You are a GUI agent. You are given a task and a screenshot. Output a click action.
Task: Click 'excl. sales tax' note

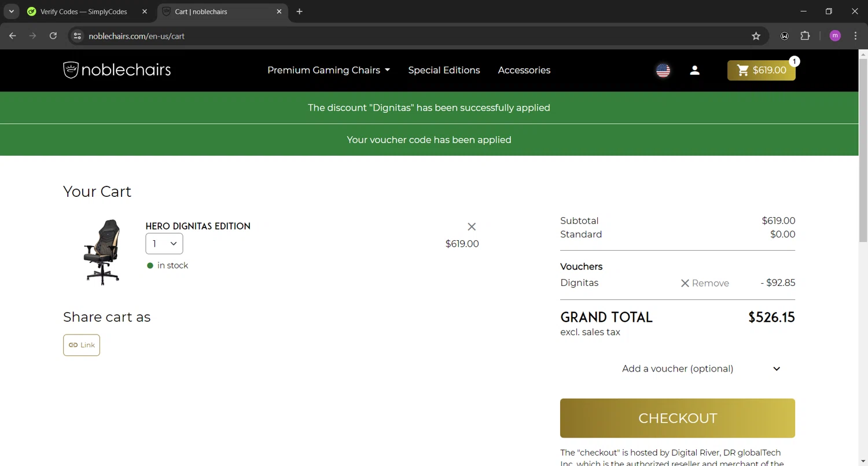pos(590,332)
